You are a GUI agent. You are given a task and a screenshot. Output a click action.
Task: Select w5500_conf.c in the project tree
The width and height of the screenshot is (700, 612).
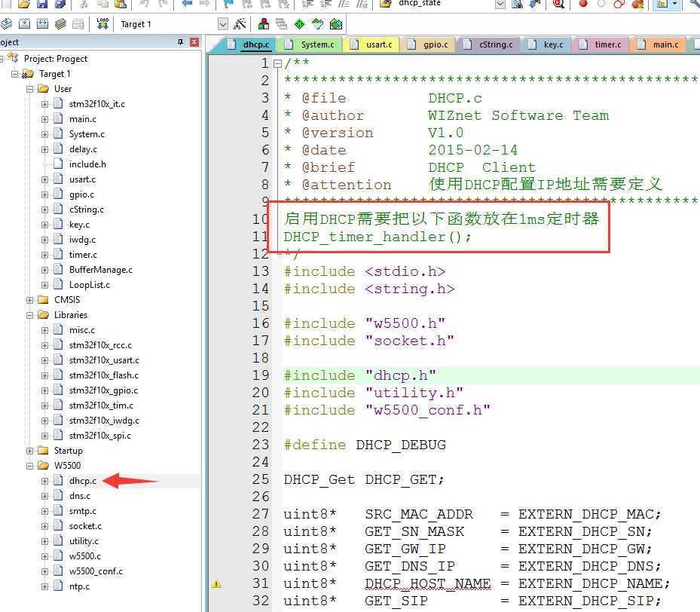pyautogui.click(x=96, y=571)
